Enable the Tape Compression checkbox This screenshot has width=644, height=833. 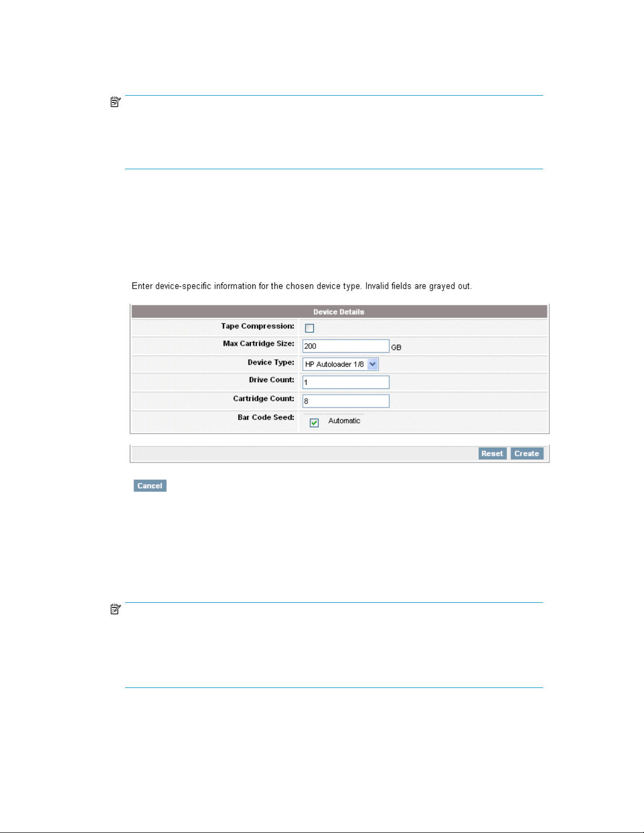pos(310,328)
